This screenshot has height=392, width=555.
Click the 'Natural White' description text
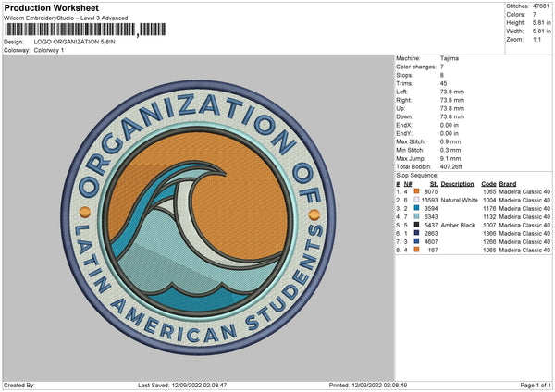[x=460, y=201]
